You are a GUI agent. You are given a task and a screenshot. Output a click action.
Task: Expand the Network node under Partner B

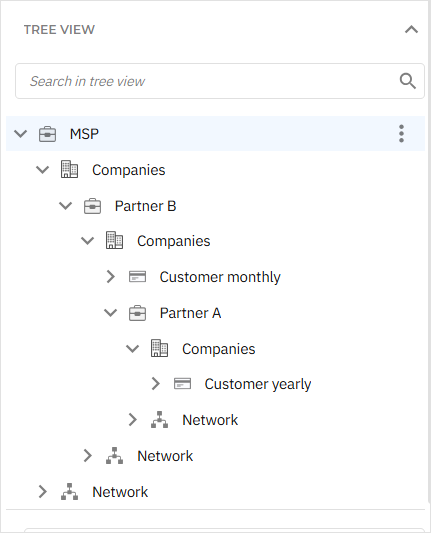[x=88, y=455]
